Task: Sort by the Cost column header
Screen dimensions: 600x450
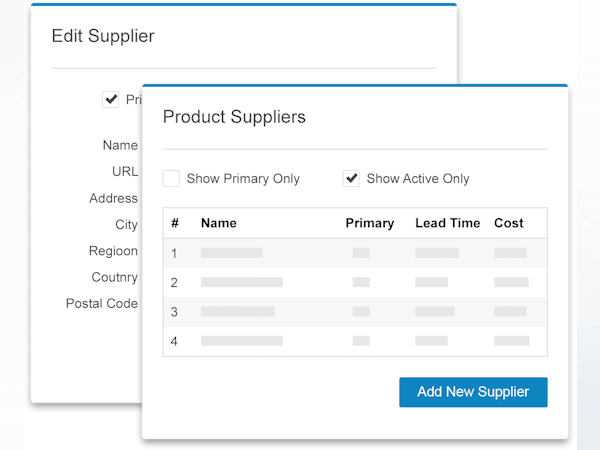Action: [x=508, y=223]
